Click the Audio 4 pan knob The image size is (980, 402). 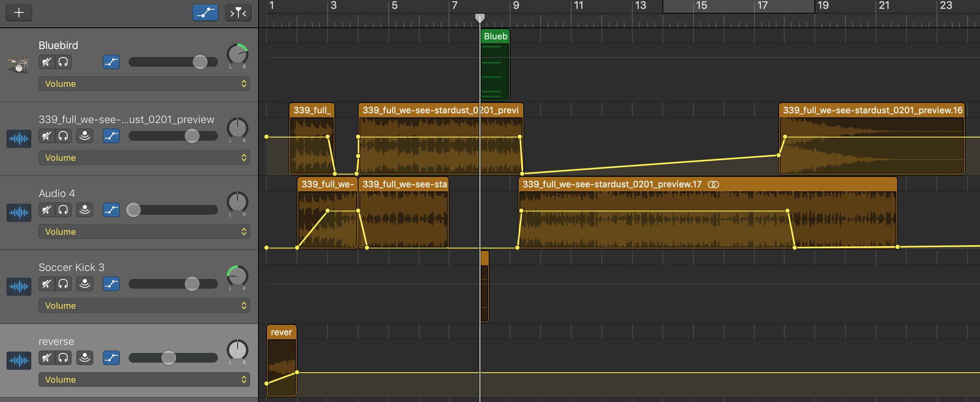tap(238, 203)
